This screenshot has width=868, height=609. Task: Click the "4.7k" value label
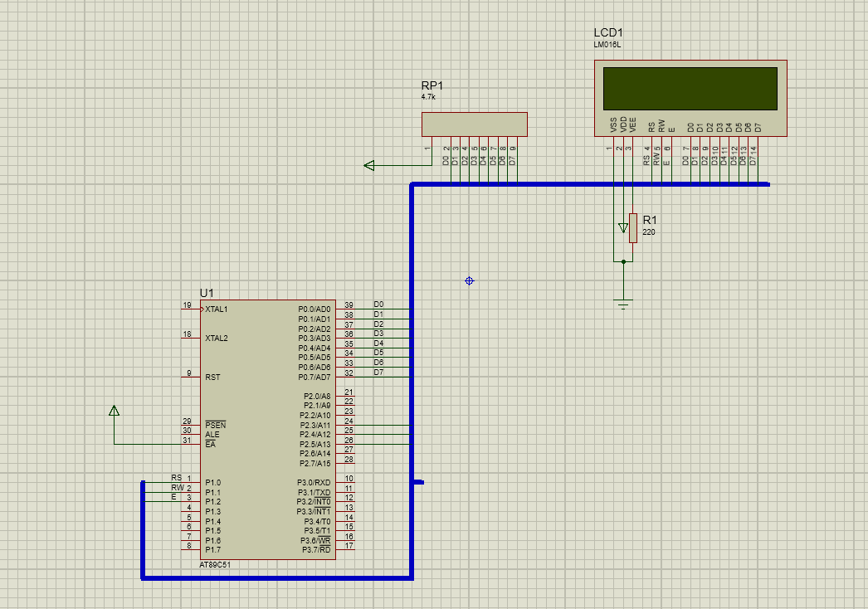pyautogui.click(x=428, y=97)
